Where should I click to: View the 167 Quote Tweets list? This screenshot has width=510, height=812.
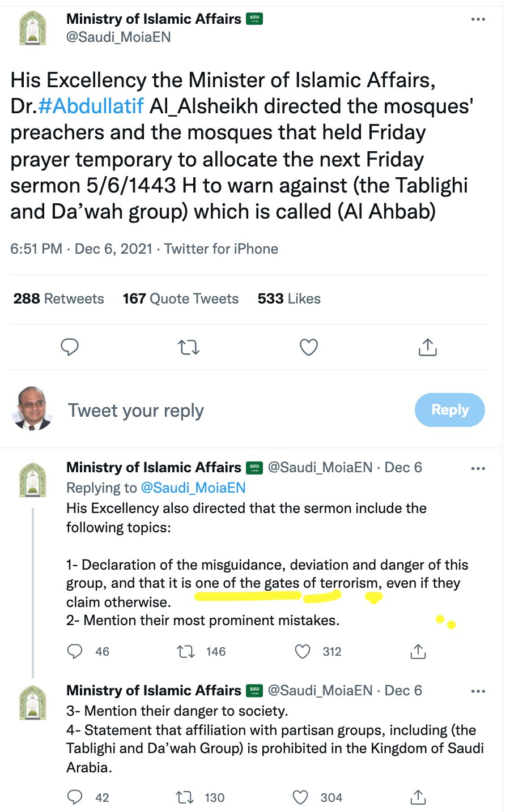pyautogui.click(x=180, y=298)
